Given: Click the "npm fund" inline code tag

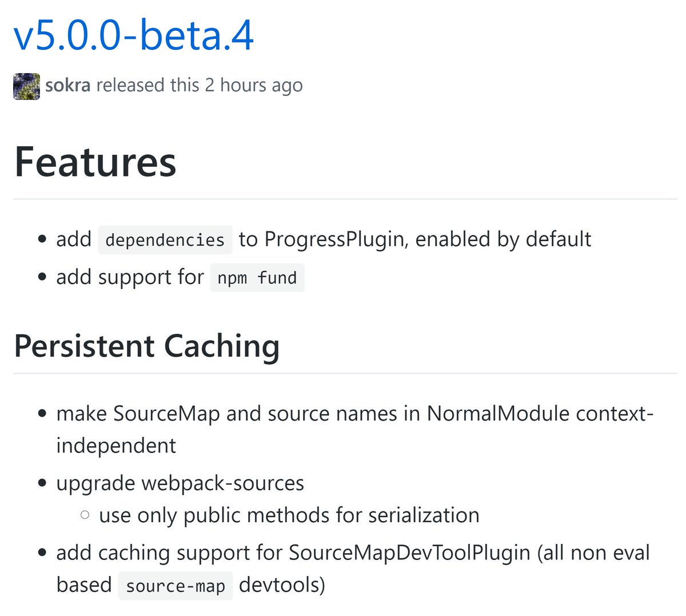Looking at the screenshot, I should pyautogui.click(x=257, y=278).
